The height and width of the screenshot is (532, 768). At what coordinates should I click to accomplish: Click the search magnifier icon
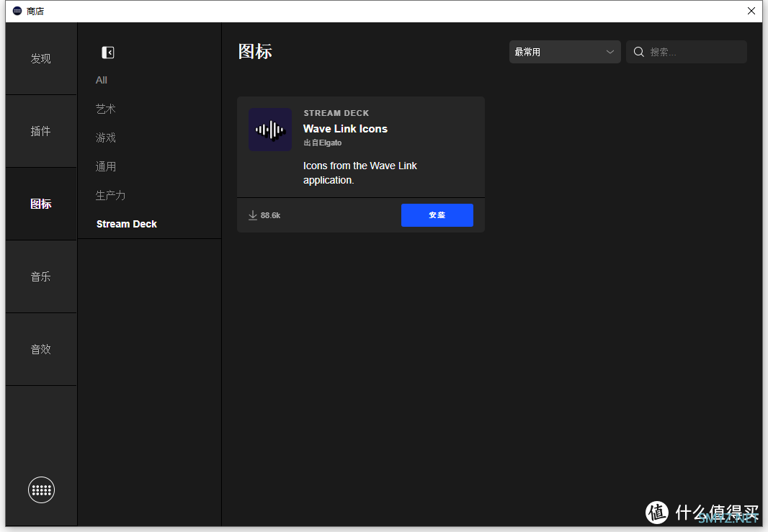(x=639, y=52)
